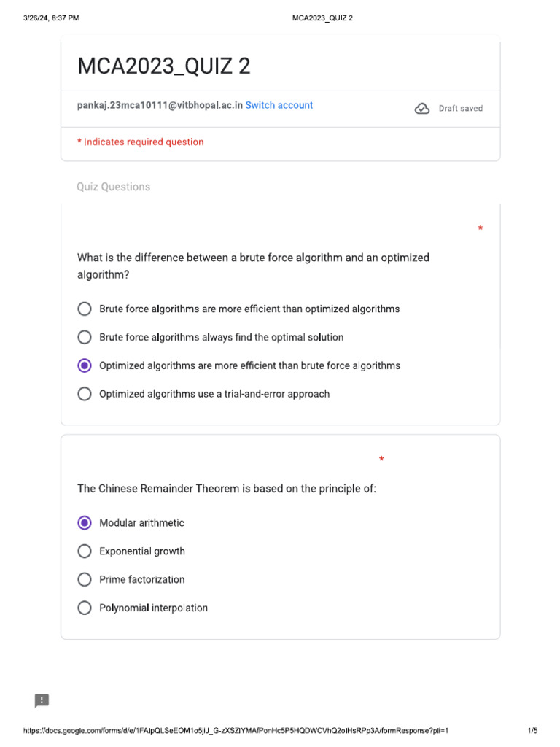Click the MCA2023_QUIZ 2 form title
560x747 pixels.
point(164,66)
